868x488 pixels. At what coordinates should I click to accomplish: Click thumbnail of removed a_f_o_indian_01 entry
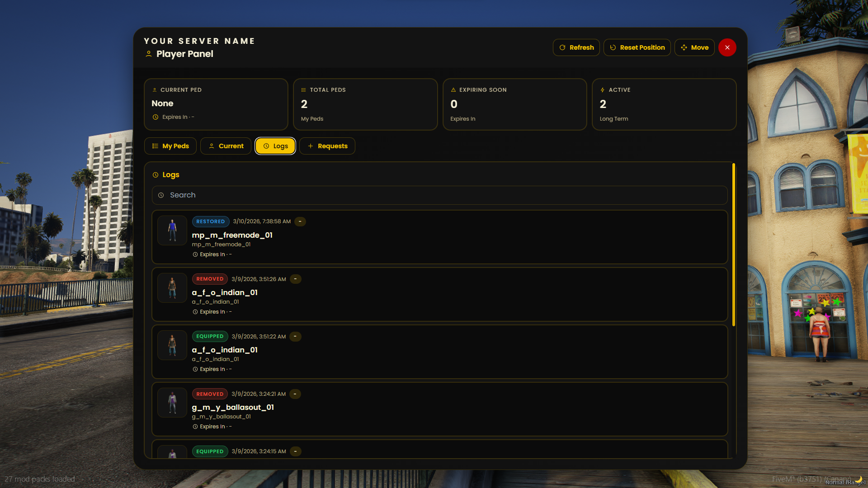point(172,288)
